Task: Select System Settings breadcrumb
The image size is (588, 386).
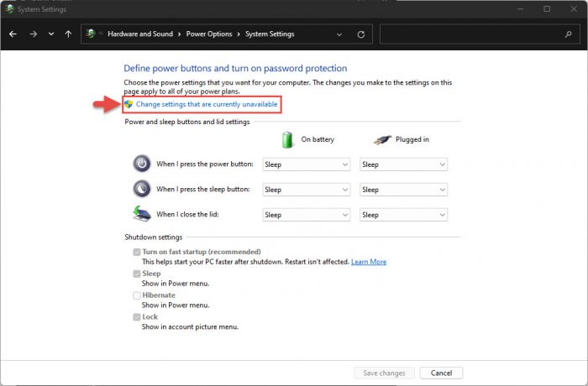Action: pyautogui.click(x=270, y=34)
